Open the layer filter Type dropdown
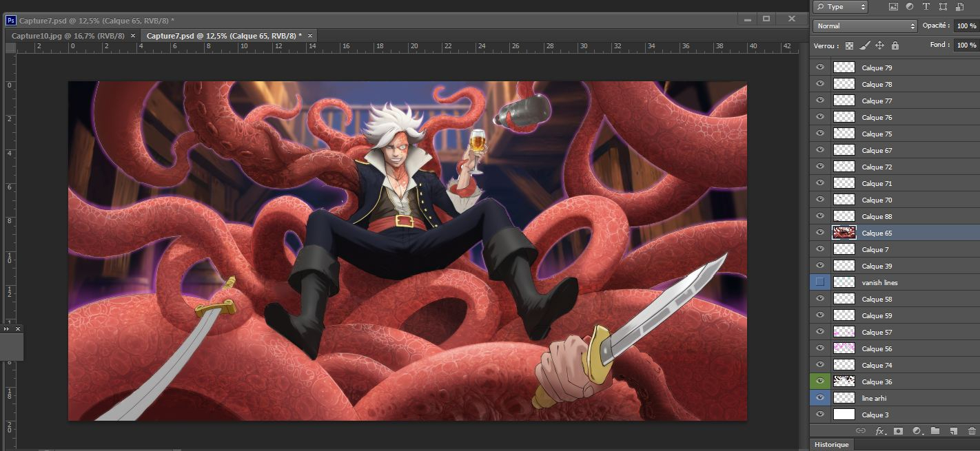980x451 pixels. [x=840, y=7]
